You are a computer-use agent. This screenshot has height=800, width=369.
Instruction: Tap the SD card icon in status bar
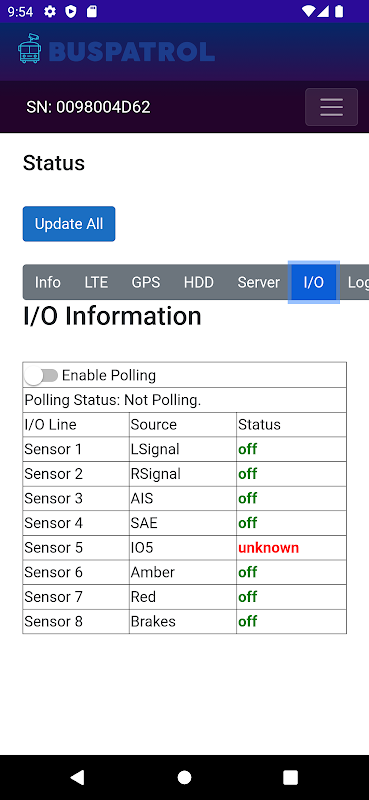(91, 11)
